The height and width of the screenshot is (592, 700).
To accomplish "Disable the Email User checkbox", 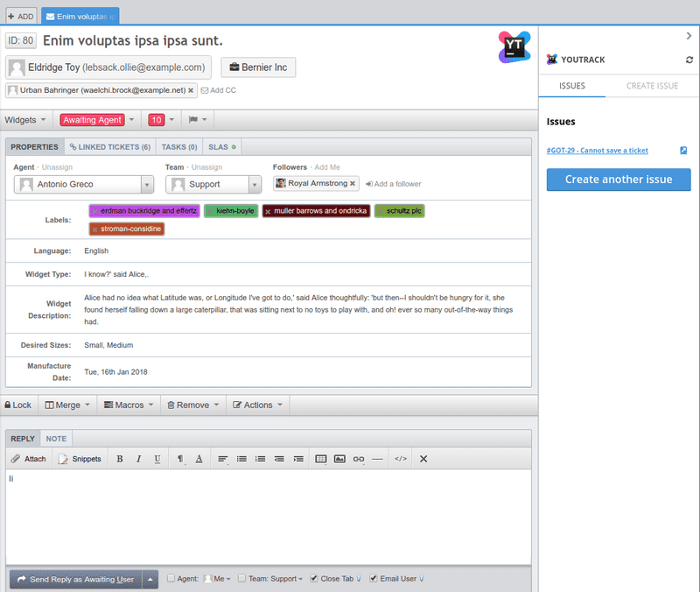I will (x=373, y=579).
